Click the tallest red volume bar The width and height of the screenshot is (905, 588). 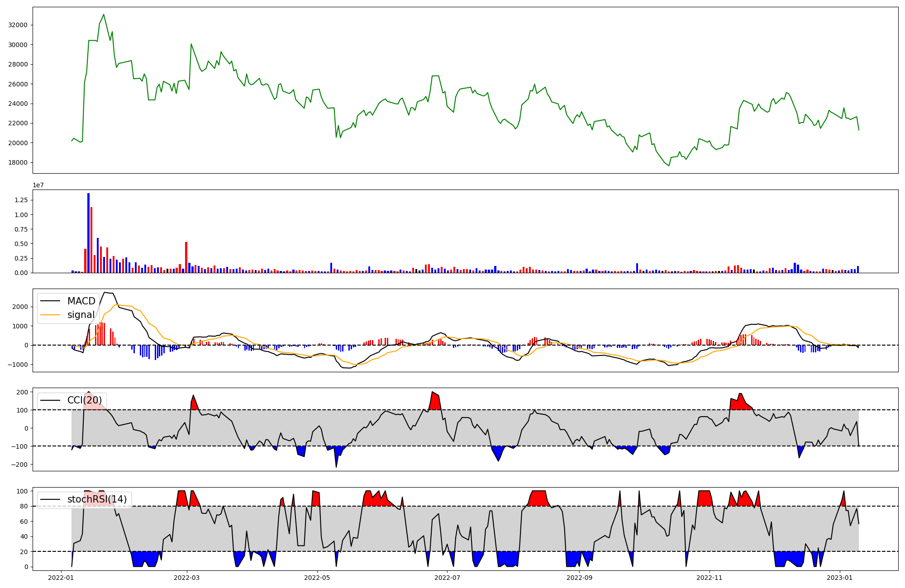coord(91,240)
